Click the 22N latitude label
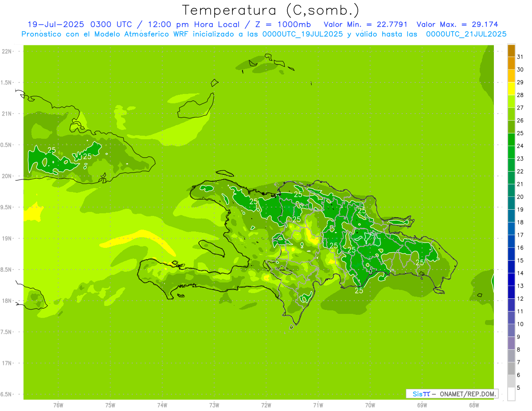 pos(7,51)
